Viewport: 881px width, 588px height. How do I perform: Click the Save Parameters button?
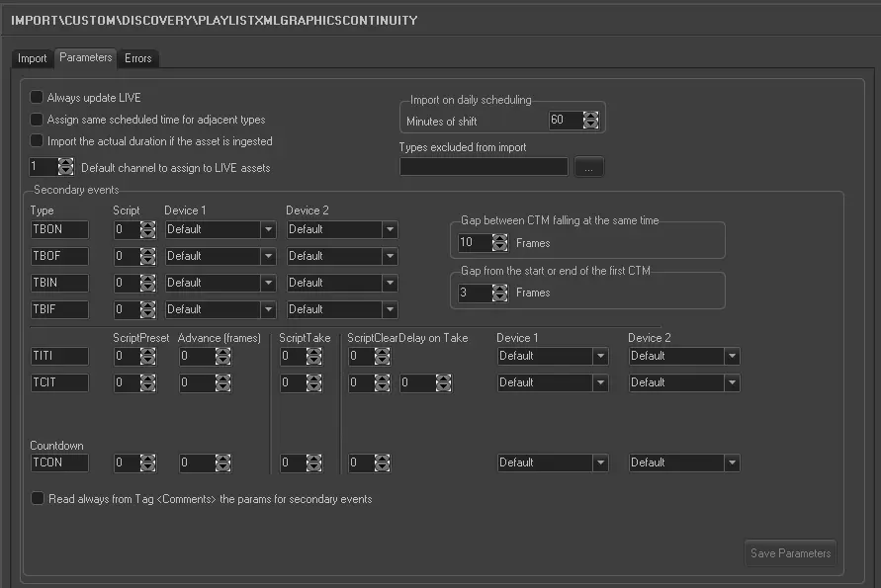click(790, 553)
